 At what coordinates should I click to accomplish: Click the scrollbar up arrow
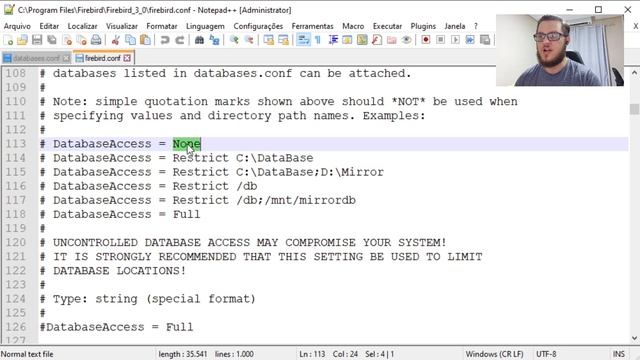634,73
